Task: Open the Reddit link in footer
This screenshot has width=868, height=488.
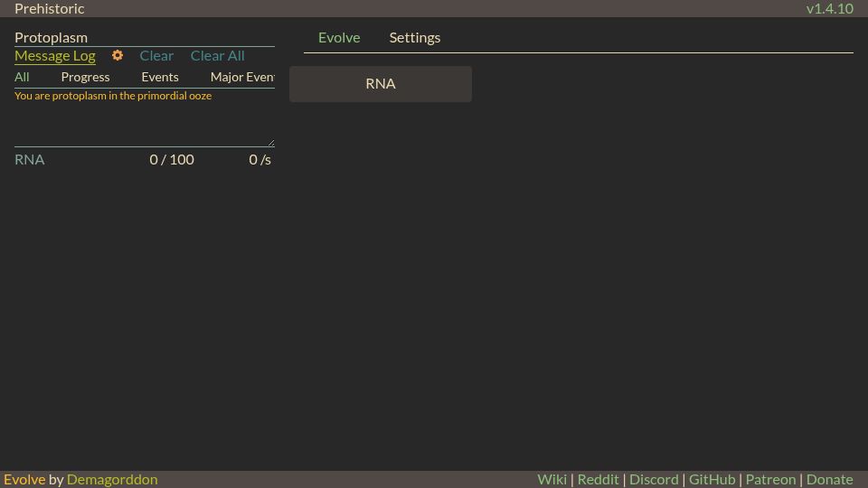Action: 598,479
